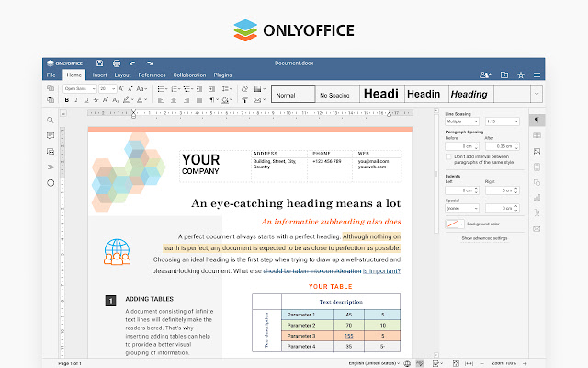Decrease the paragraph indent
This screenshot has height=368, width=588.
[199, 89]
